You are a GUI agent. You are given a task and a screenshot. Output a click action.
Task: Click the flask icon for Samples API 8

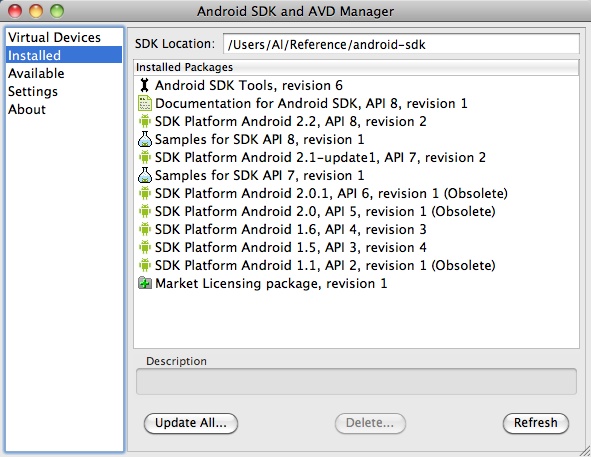(145, 139)
